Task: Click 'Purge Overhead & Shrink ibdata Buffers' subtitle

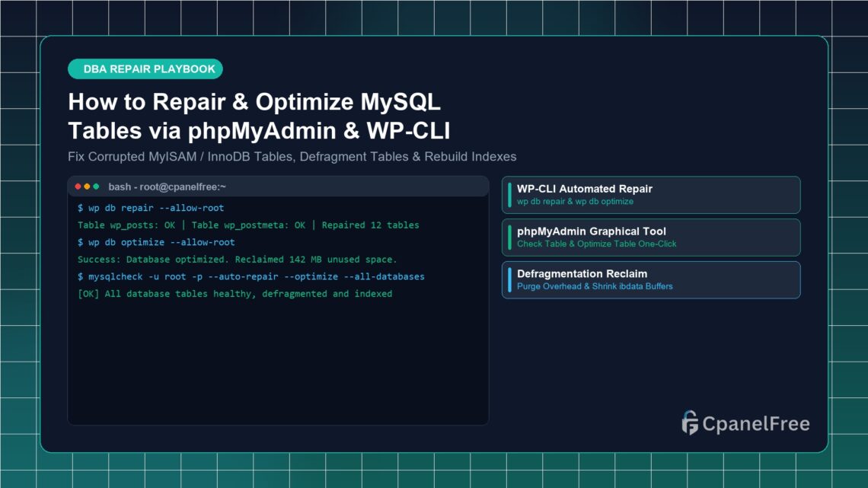Action: [595, 286]
